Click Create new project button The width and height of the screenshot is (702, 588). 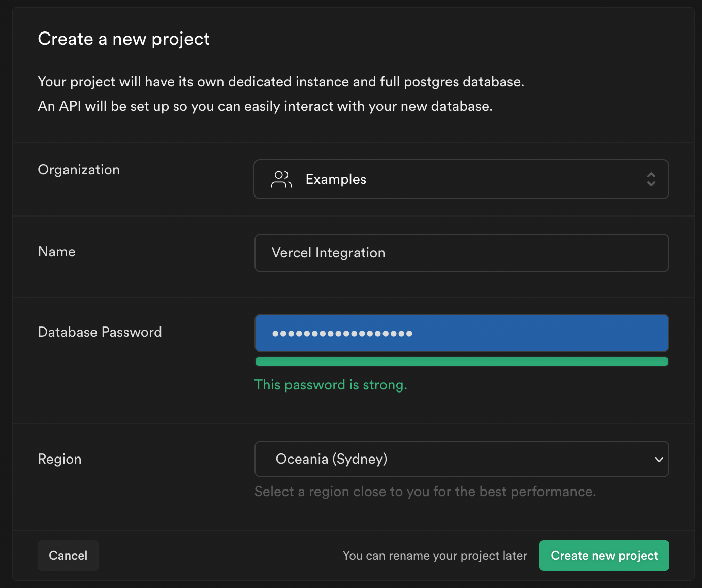point(604,556)
